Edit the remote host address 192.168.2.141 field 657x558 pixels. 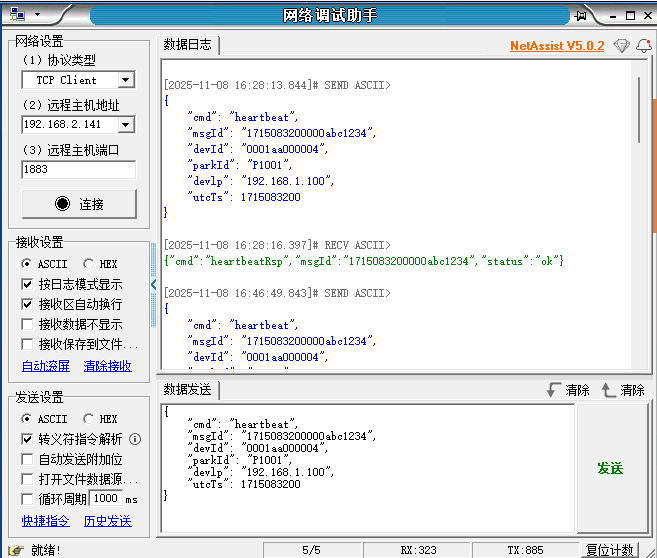[x=70, y=124]
